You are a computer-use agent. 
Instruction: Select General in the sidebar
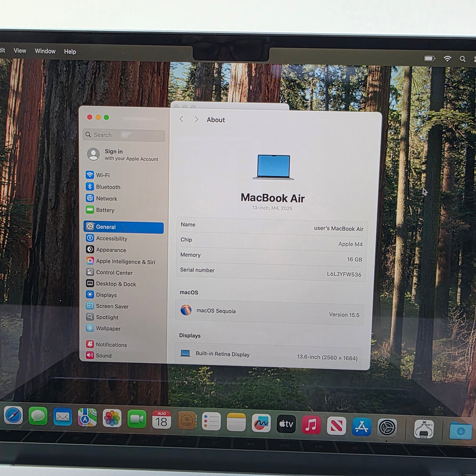pos(124,227)
